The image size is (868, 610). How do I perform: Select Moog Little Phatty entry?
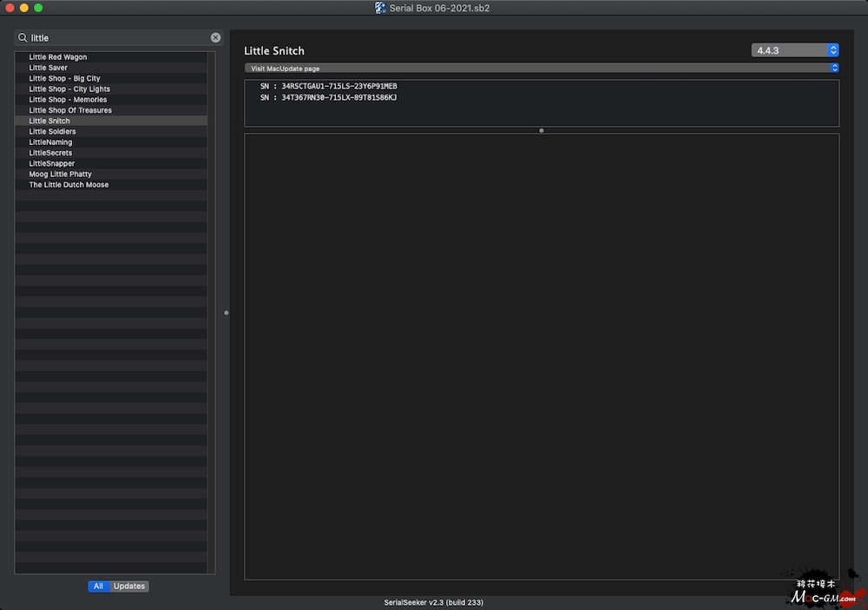click(x=60, y=174)
